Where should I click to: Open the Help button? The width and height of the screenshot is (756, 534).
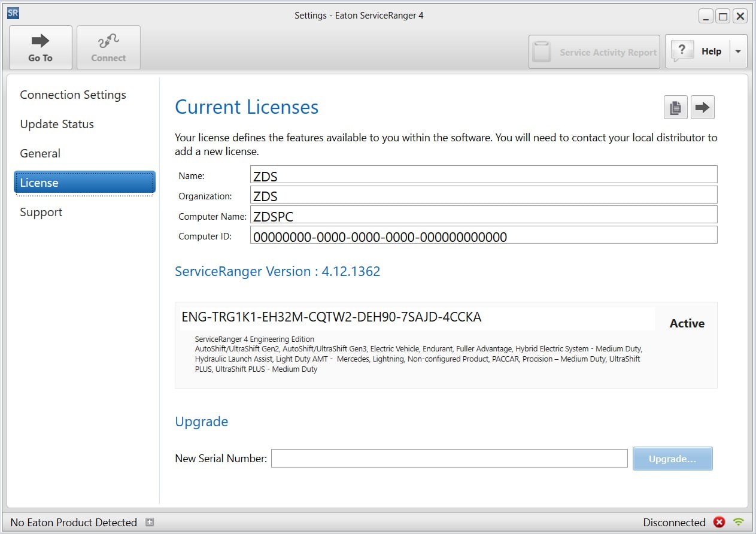[x=698, y=52]
